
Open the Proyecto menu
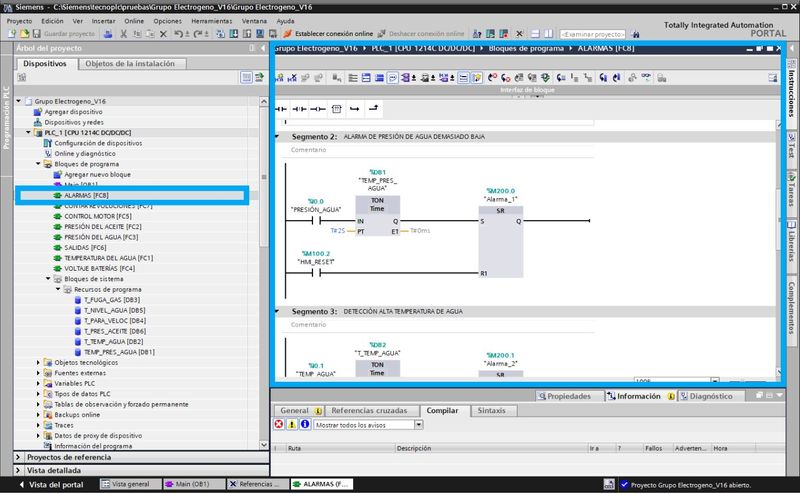pyautogui.click(x=19, y=21)
